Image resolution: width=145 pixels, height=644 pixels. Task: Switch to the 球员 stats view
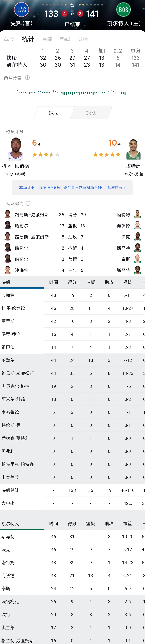(x=54, y=113)
